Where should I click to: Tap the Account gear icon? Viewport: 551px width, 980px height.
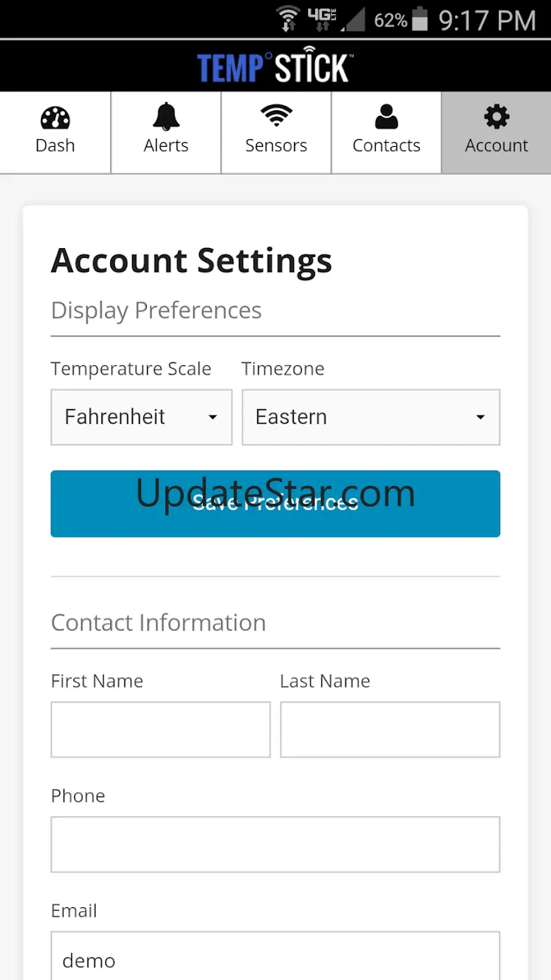coord(497,117)
